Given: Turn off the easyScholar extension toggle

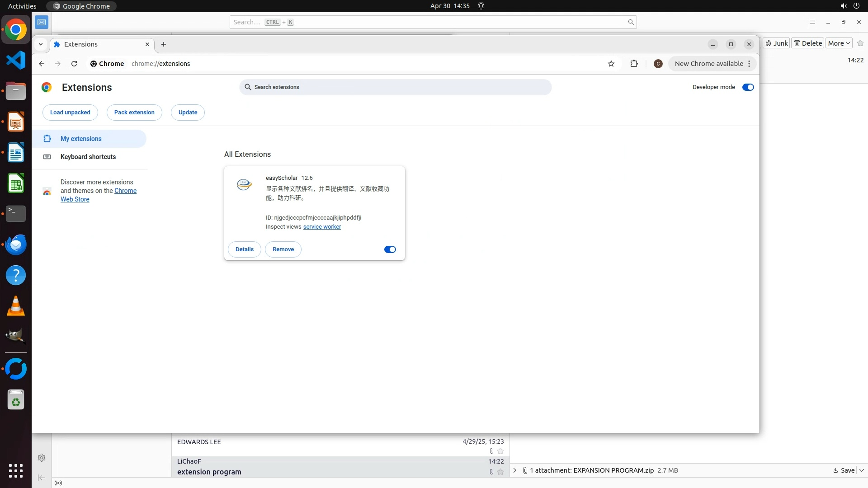Looking at the screenshot, I should (x=390, y=249).
